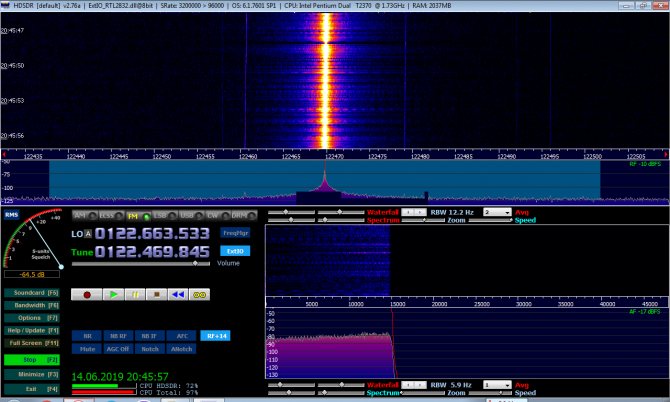Start recording with the red Record button
This screenshot has height=402, width=670.
(87, 295)
